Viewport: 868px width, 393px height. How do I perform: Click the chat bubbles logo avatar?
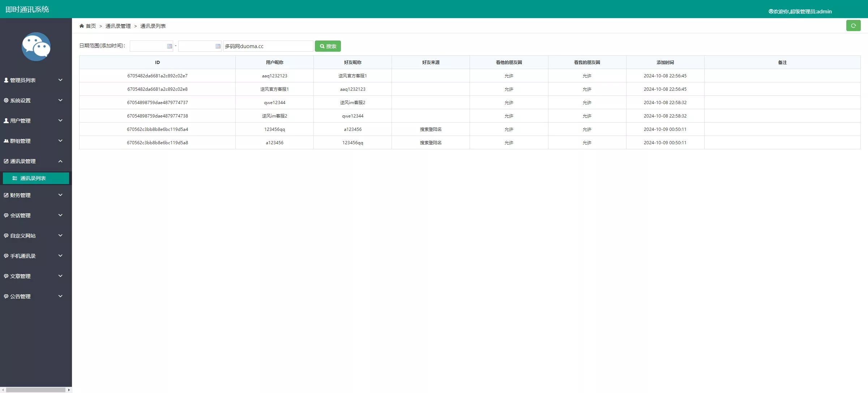(36, 47)
